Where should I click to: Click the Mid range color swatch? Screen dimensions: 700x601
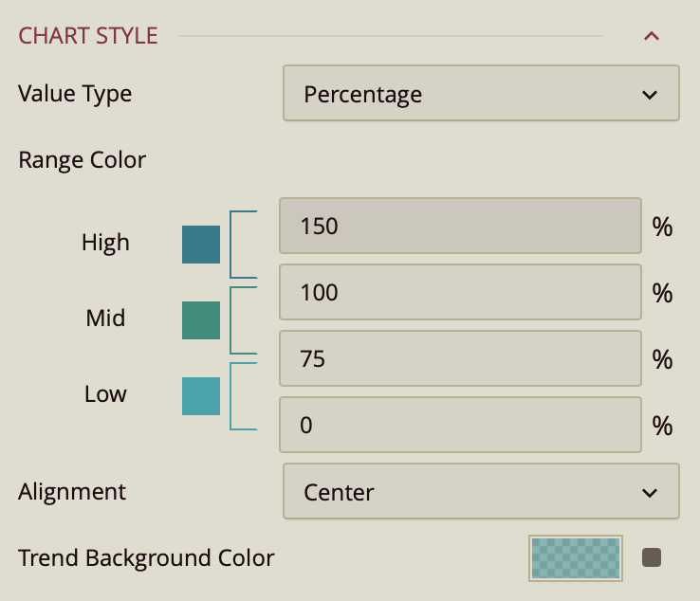point(201,320)
